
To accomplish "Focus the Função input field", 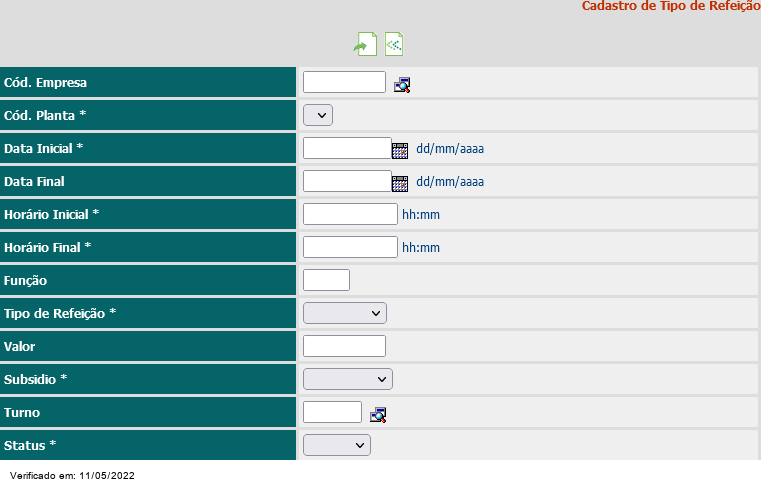I will 326,280.
